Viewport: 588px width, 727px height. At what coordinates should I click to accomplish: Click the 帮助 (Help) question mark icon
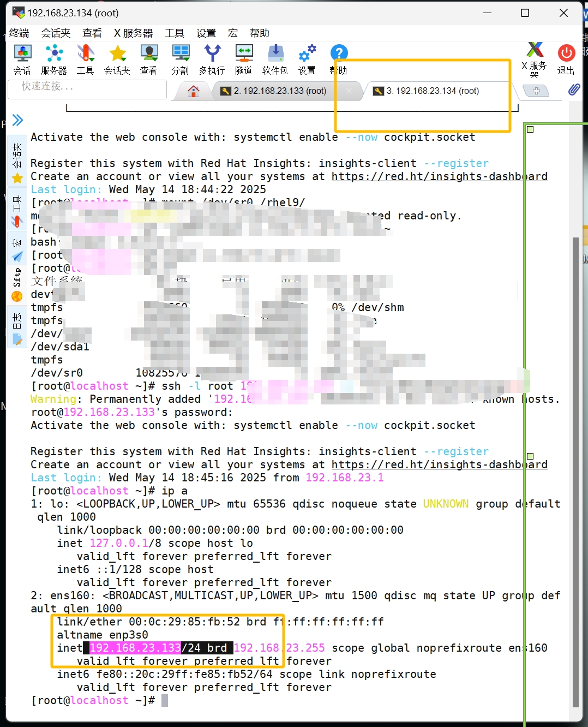click(339, 59)
